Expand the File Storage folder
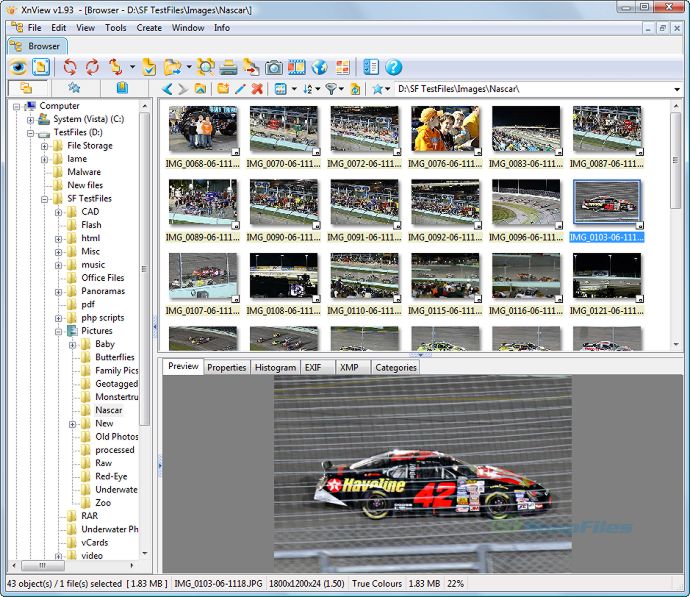 tap(44, 147)
